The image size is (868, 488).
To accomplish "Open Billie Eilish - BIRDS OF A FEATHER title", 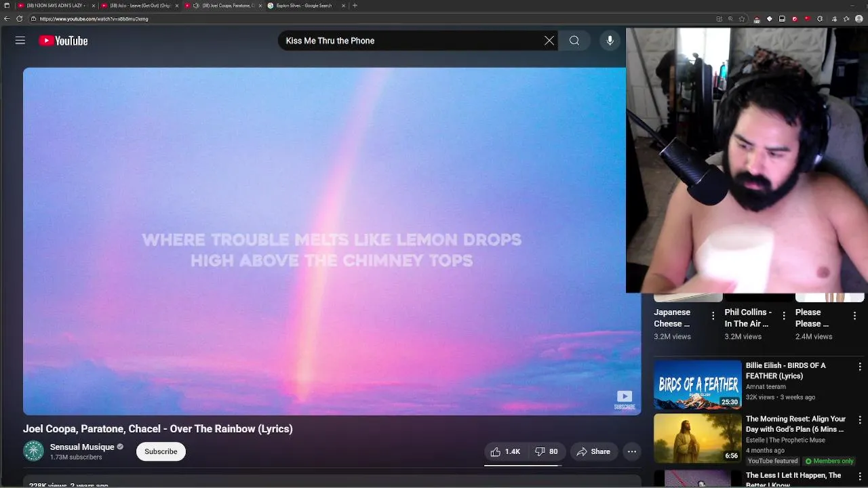I will coord(786,371).
